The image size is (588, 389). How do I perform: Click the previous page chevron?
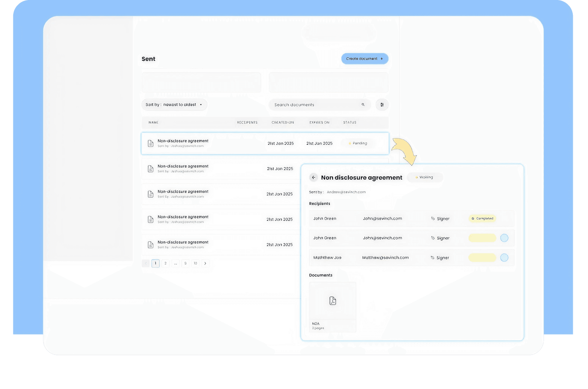[x=146, y=263]
